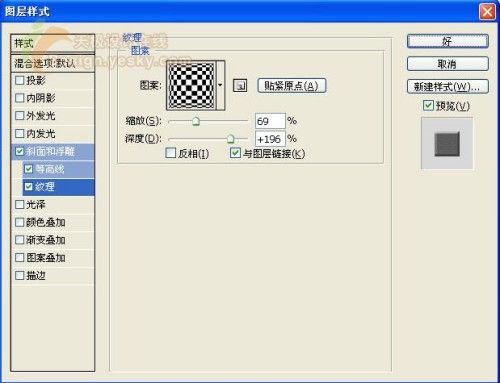Open the 光泽 settings by its label
The image size is (500, 383).
pos(36,204)
